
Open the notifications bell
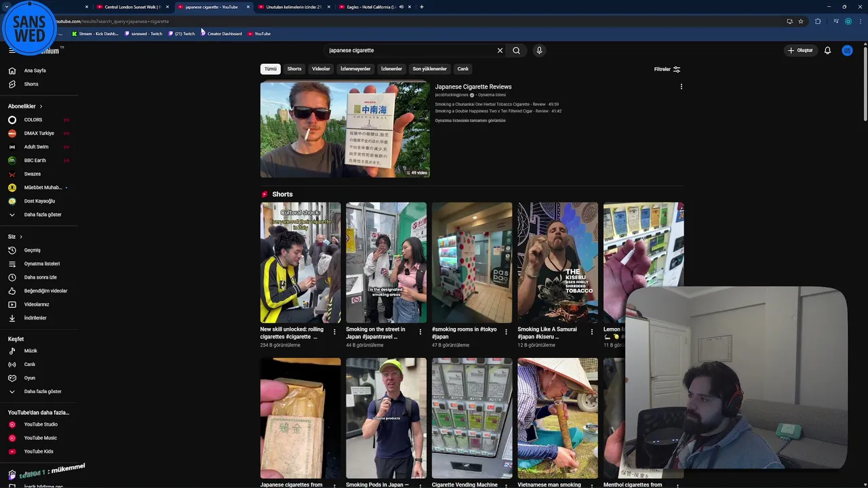[827, 50]
